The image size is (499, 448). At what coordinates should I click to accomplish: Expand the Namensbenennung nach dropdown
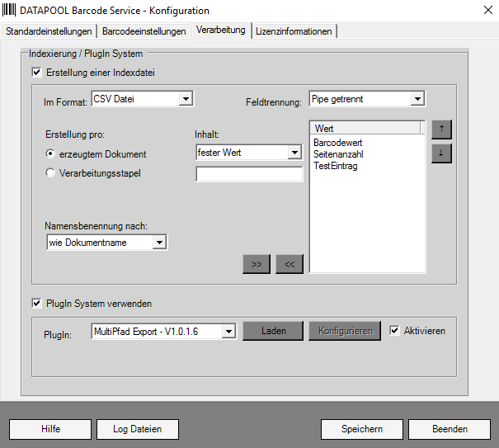pyautogui.click(x=160, y=243)
